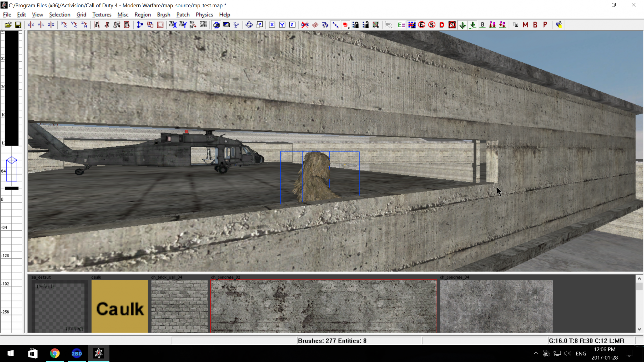Click the TEX FLIP X icon
This screenshot has height=362, width=644.
(x=173, y=25)
